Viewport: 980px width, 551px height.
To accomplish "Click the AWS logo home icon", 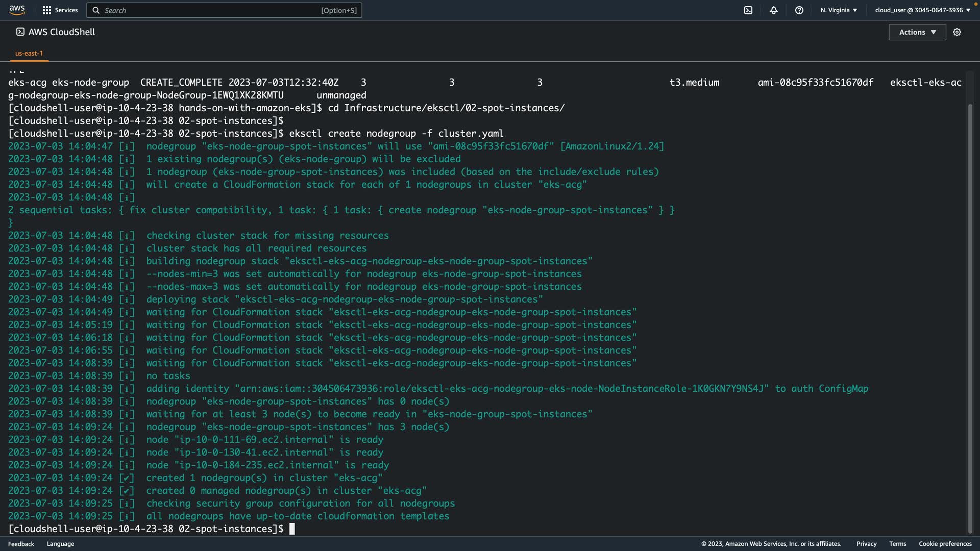I will pos(17,10).
